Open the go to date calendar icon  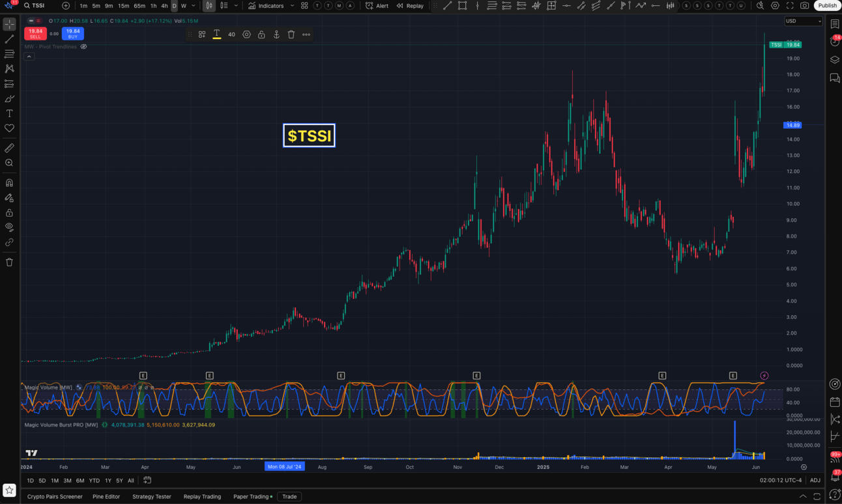(x=147, y=481)
